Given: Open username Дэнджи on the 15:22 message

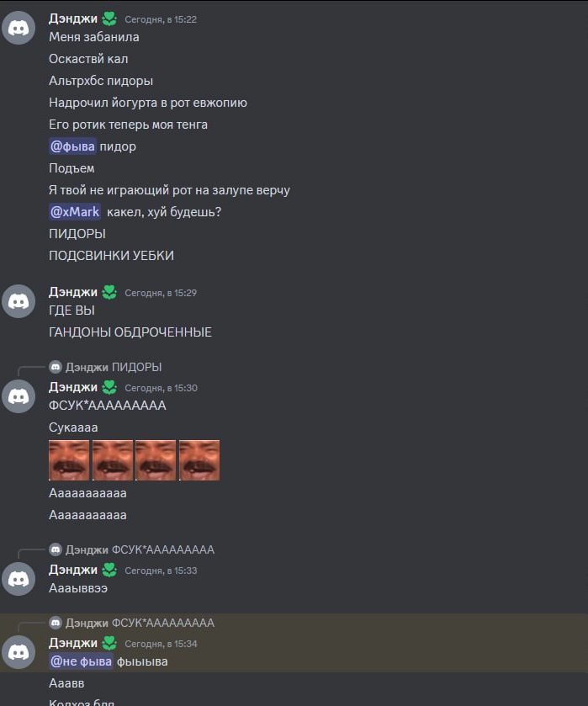Looking at the screenshot, I should (x=73, y=19).
